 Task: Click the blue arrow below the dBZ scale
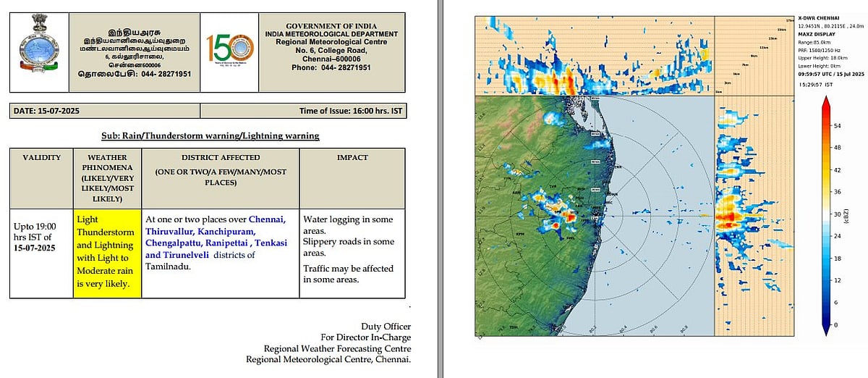pos(825,329)
